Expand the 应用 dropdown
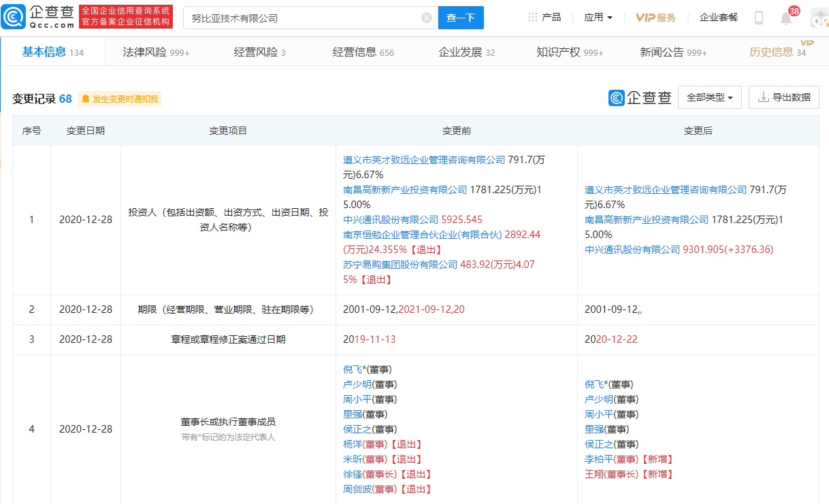 [598, 18]
